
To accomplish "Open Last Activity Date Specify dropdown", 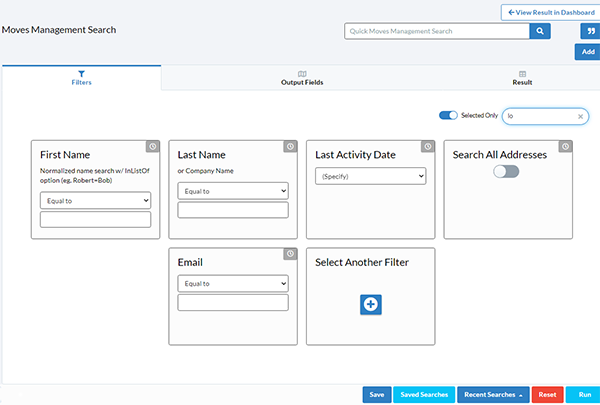I will 370,176.
